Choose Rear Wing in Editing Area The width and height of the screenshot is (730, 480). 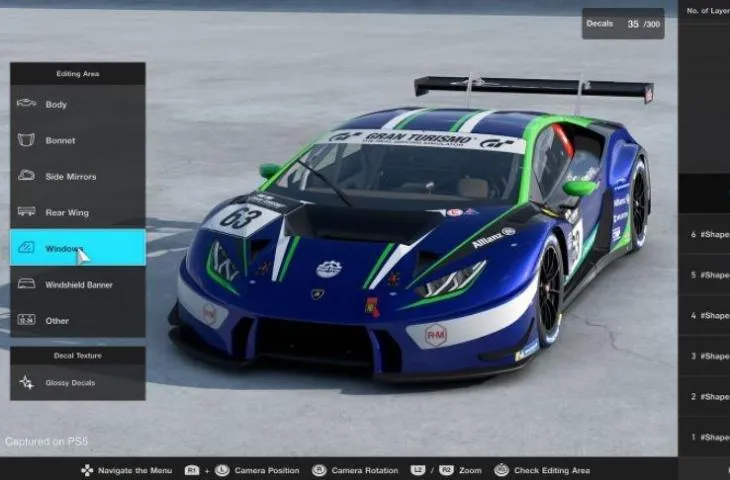[x=78, y=212]
